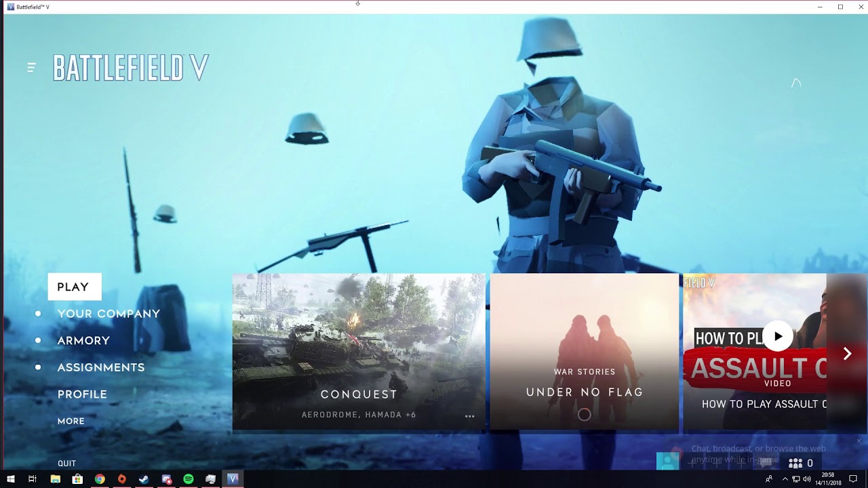Screen dimensions: 868x488
Task: Dismiss the Origin in-game chat tooltip
Action: point(859,441)
